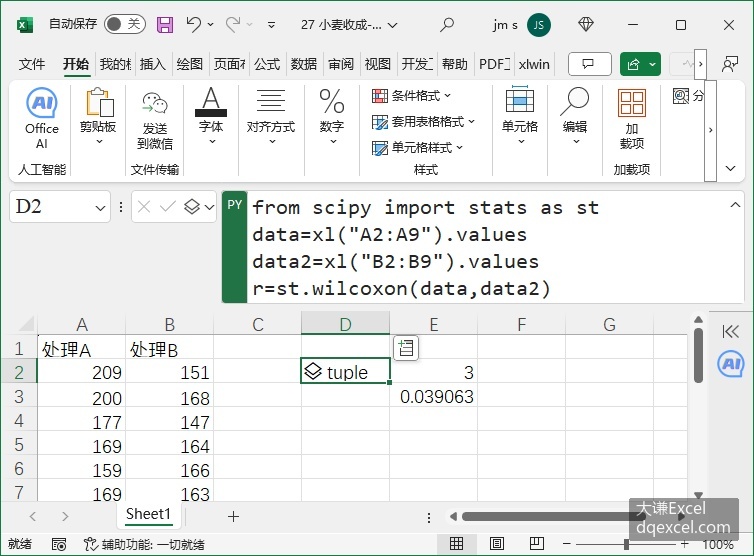This screenshot has width=754, height=556.
Task: Click the diamond premium icon
Action: coord(586,24)
